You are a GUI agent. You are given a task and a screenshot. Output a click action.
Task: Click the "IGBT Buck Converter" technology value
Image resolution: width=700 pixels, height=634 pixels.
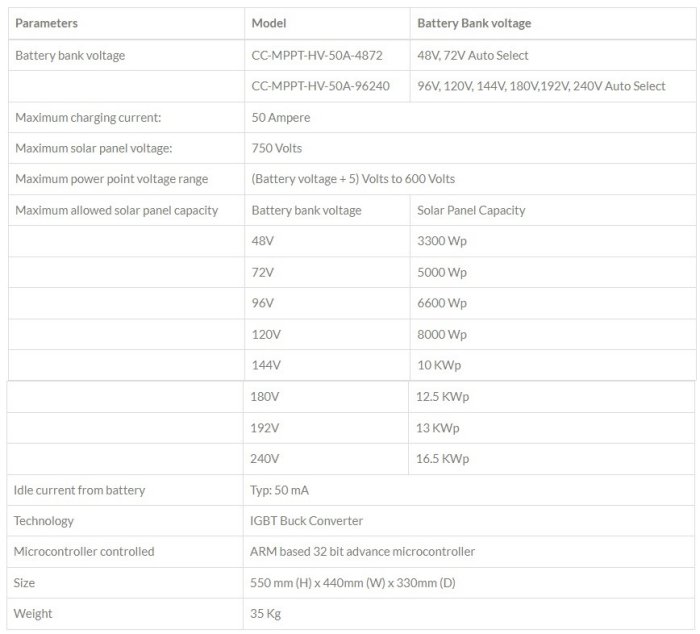point(306,521)
